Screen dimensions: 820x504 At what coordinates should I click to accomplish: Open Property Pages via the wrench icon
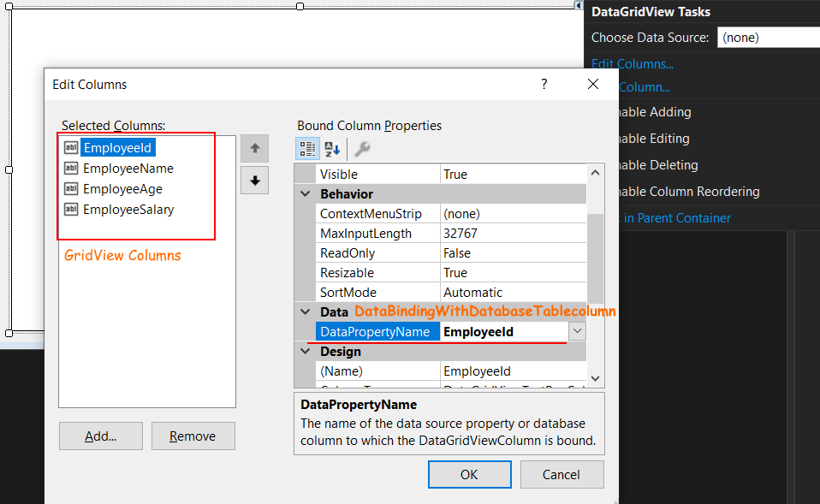pos(361,148)
